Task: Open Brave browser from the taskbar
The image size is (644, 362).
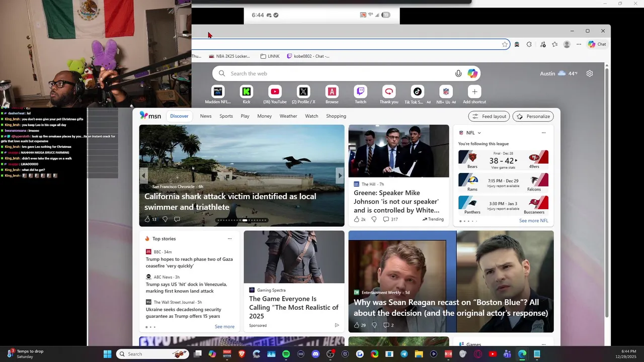Action: 242,354
